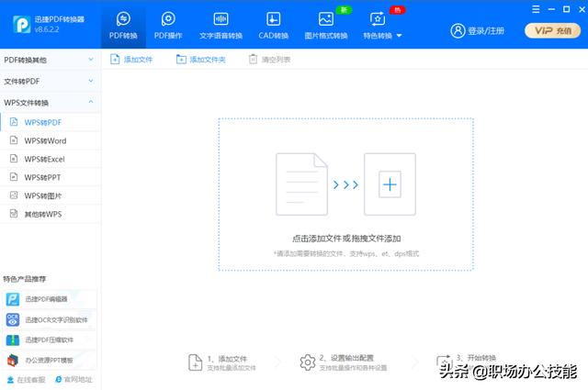This screenshot has height=390, width=588.
Task: Select WPS转Word in the sidebar
Action: point(51,140)
